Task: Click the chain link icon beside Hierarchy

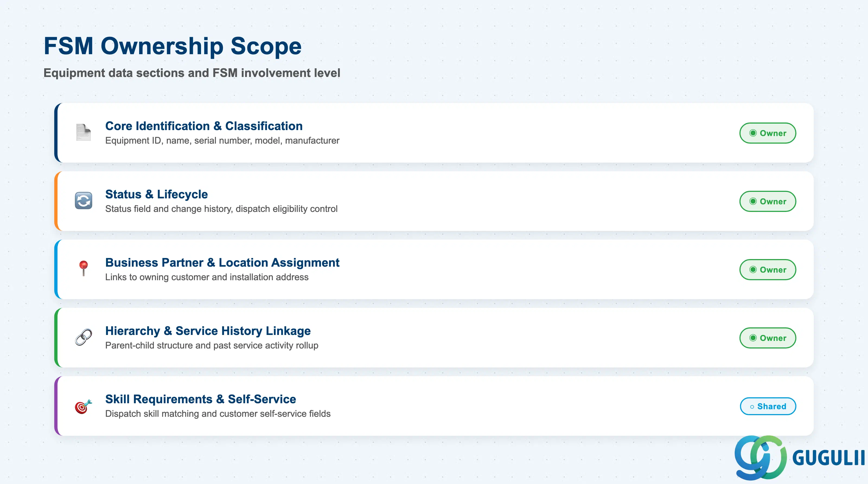Action: click(x=84, y=337)
